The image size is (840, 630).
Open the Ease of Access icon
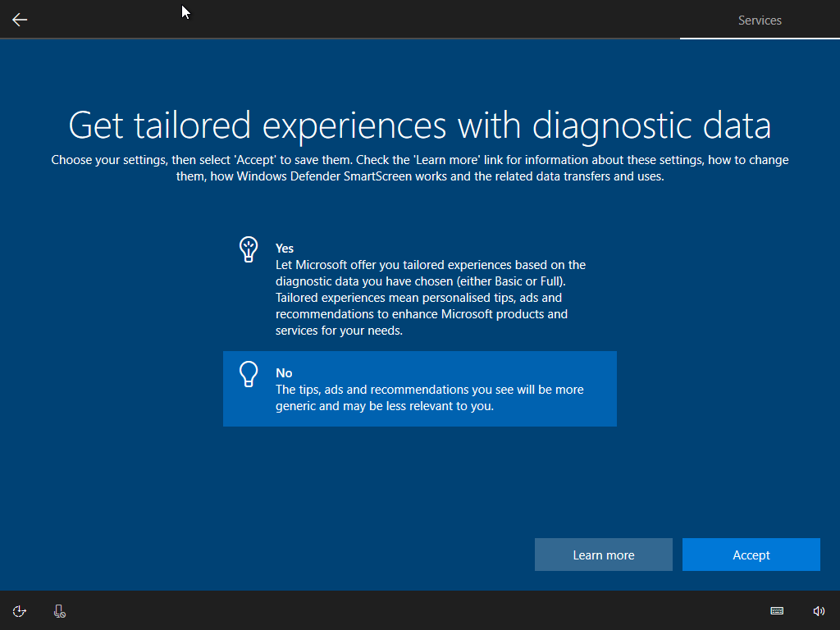pos(20,611)
